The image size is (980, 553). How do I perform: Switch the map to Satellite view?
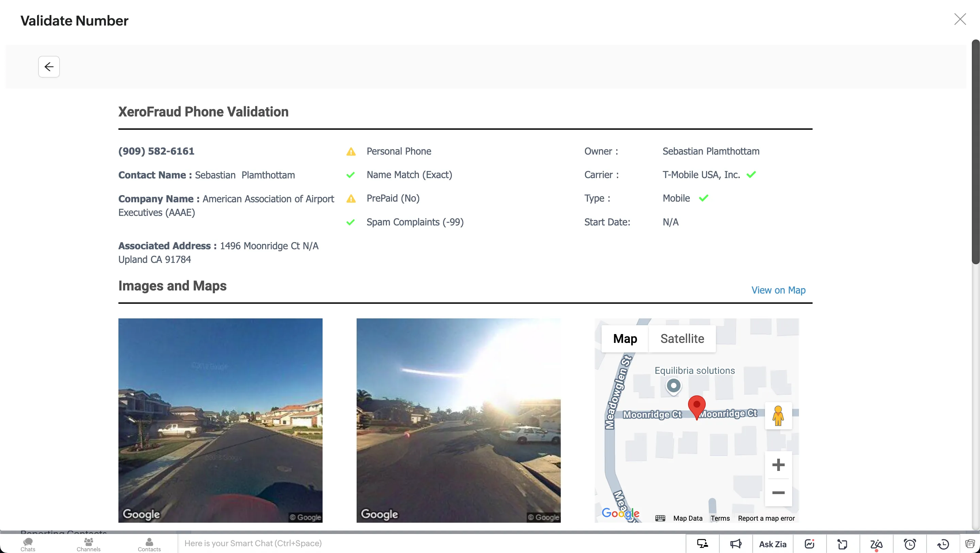click(682, 338)
